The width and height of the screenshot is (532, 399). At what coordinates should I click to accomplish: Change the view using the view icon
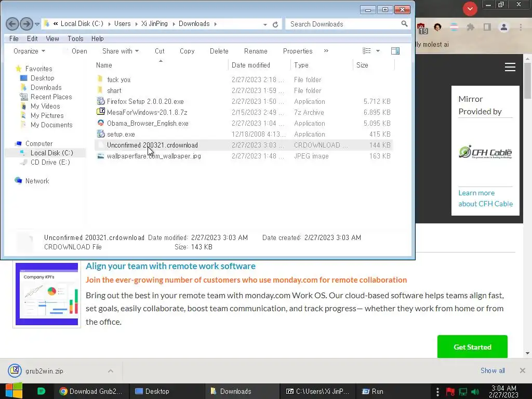[367, 51]
